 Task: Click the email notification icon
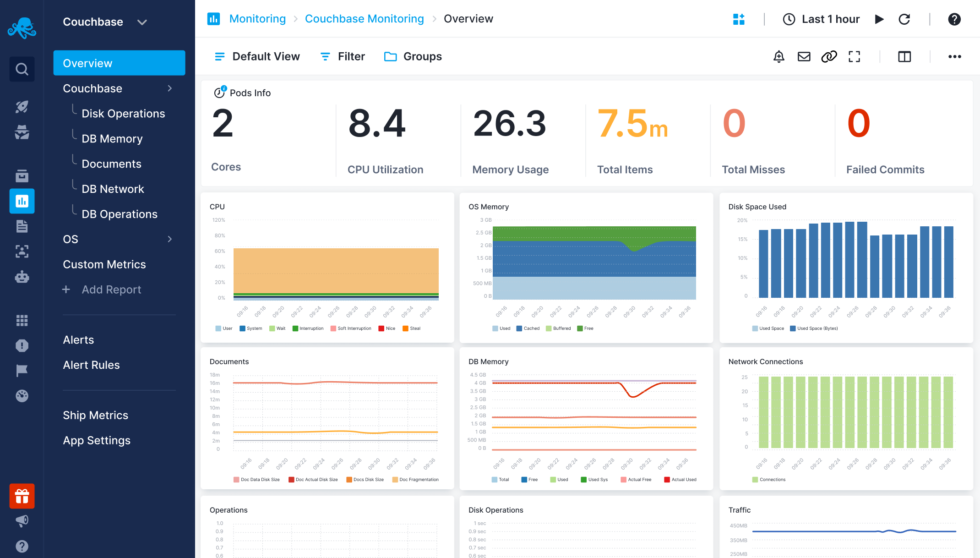click(804, 56)
